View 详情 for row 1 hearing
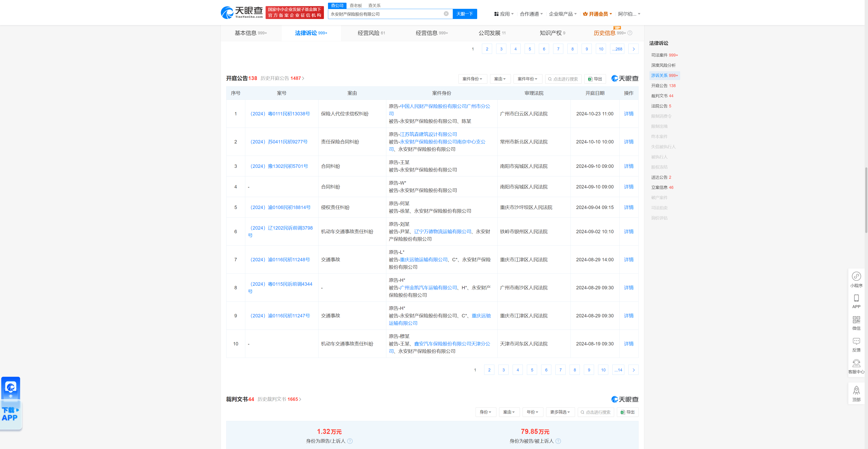The height and width of the screenshot is (449, 868). point(628,114)
